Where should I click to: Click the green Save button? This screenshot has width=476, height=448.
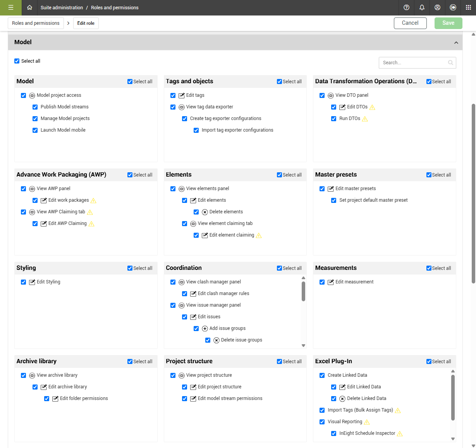(x=448, y=23)
